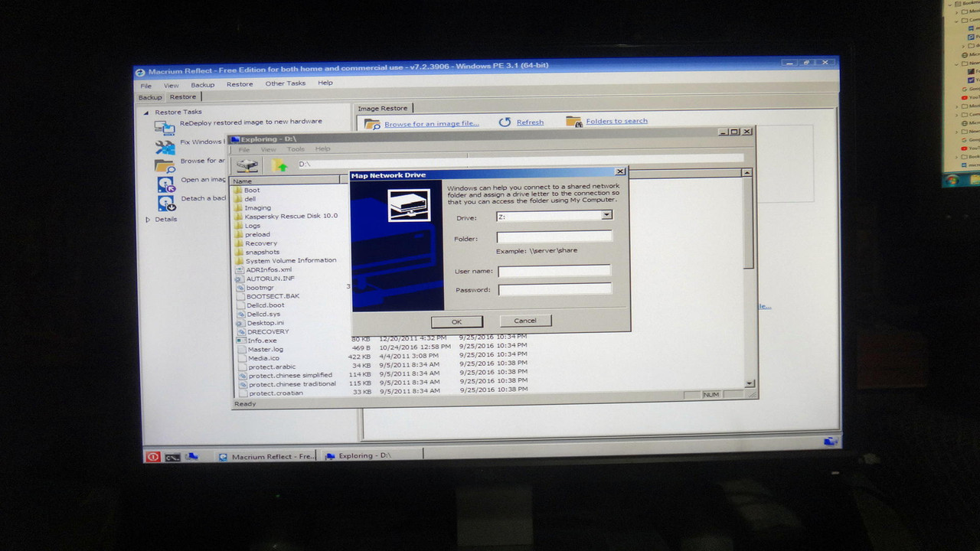Click the Refresh link

(530, 122)
